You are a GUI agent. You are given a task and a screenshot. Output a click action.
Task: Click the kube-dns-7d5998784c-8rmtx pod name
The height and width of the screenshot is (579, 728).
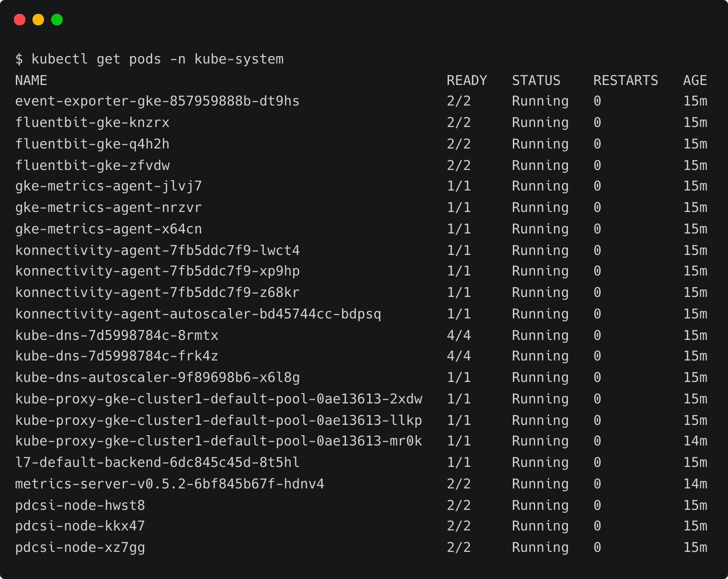[x=117, y=336]
